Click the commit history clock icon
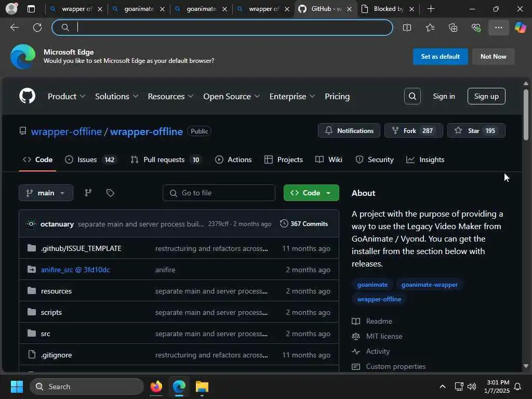 (284, 223)
